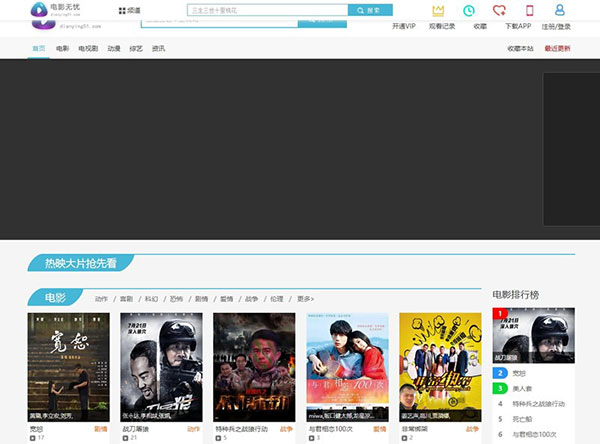600x444 pixels.
Task: Click the 电影无忧 site logo
Action: click(55, 9)
